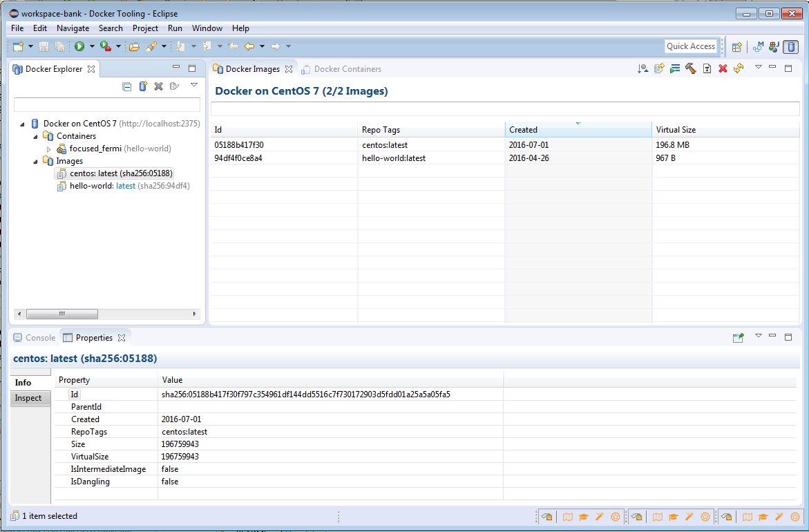809x532 pixels.
Task: Select the Docker Tooling perspective icon
Action: [790, 47]
